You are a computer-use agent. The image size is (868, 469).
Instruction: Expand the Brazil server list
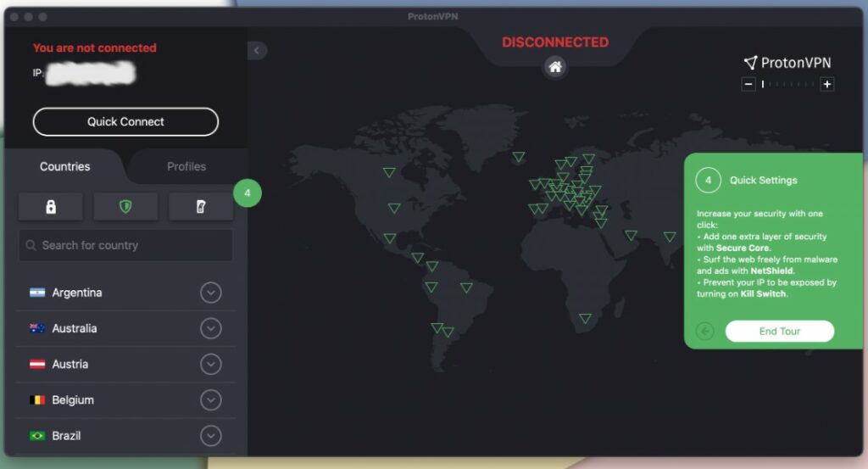point(210,436)
